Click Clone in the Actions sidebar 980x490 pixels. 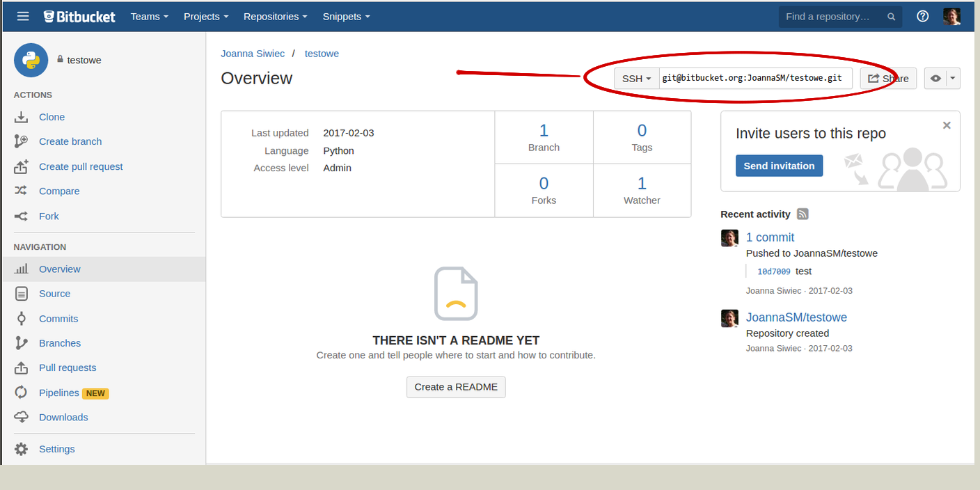coord(52,117)
